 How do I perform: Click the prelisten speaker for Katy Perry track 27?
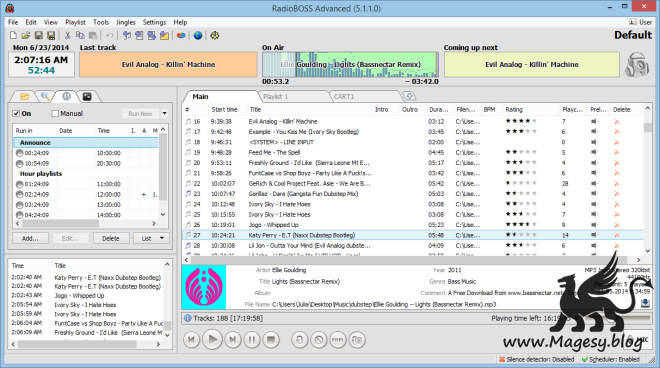[593, 235]
